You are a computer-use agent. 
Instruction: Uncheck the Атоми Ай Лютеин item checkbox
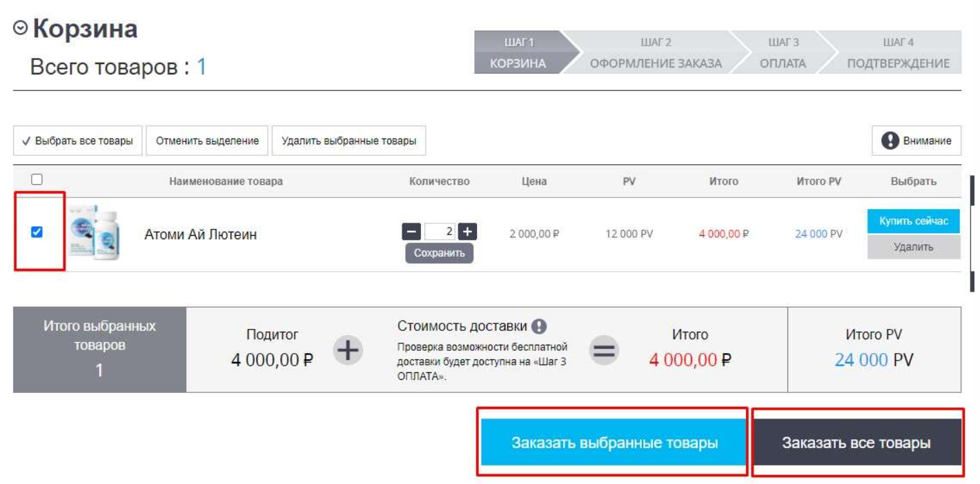click(x=37, y=232)
